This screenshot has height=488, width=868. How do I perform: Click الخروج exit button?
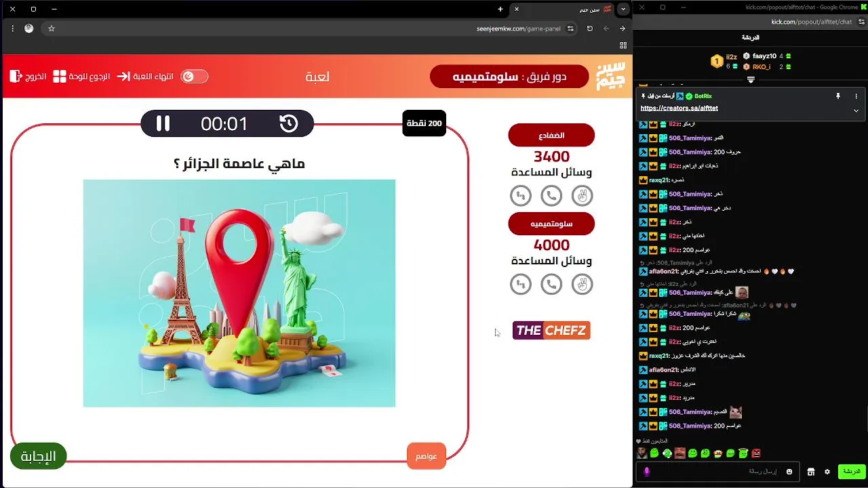(x=28, y=77)
